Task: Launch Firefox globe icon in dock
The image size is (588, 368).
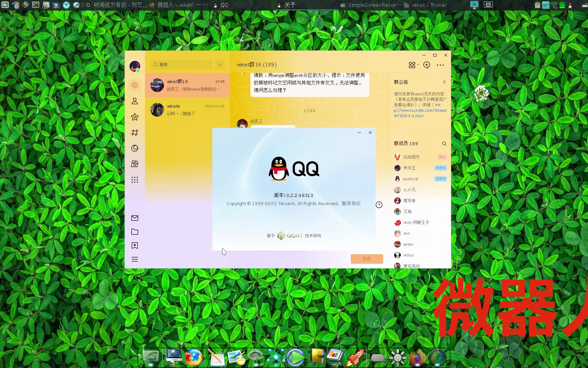Action: 194,357
